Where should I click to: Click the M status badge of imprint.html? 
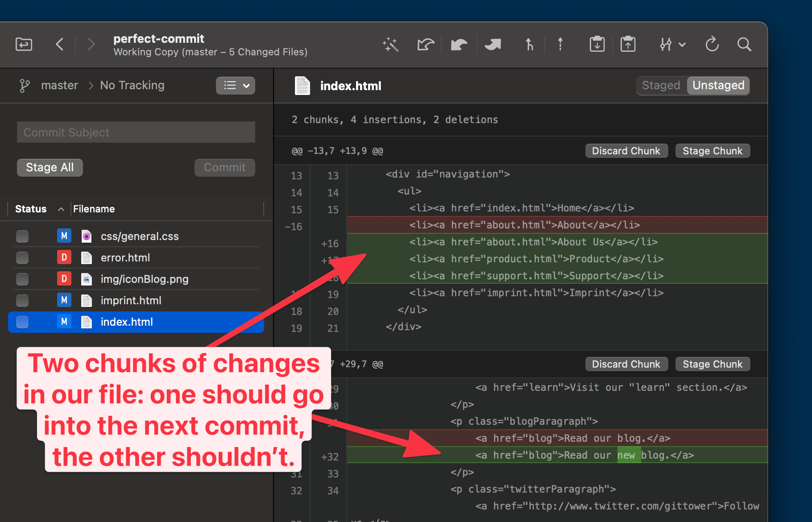click(x=64, y=300)
